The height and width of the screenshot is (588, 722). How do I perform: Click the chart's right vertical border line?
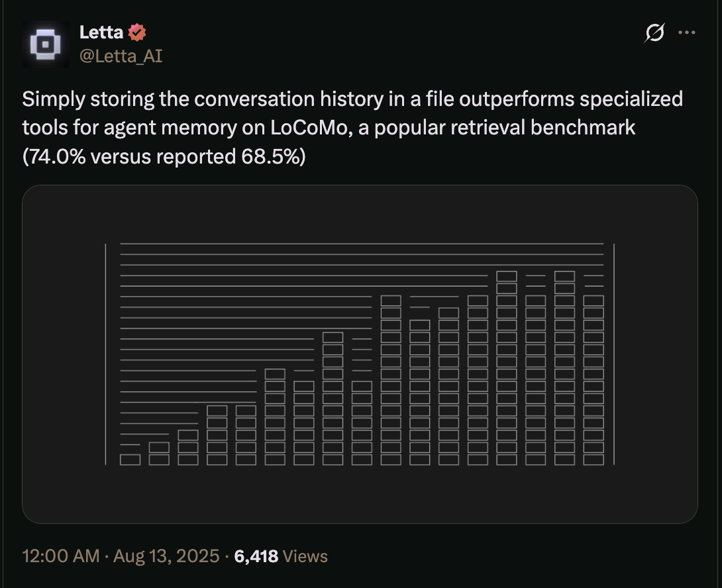(x=614, y=354)
